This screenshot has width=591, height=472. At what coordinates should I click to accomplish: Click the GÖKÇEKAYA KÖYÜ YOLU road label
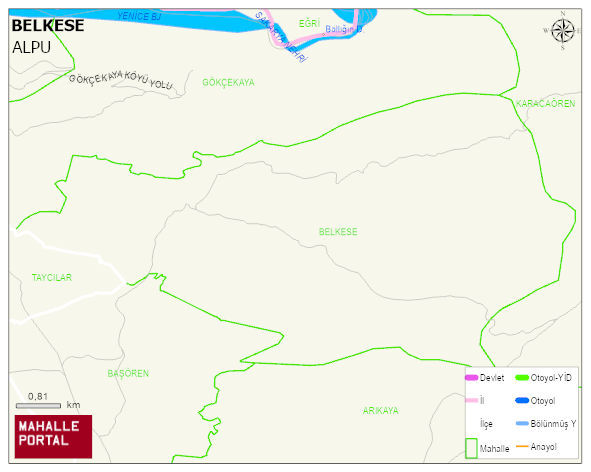(121, 80)
